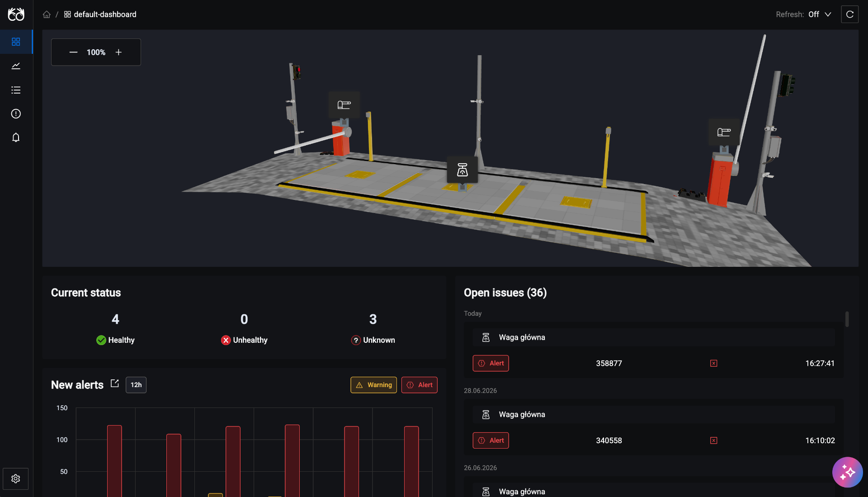Viewport: 868px width, 497px height.
Task: Click the reload dashboard button
Action: (849, 14)
